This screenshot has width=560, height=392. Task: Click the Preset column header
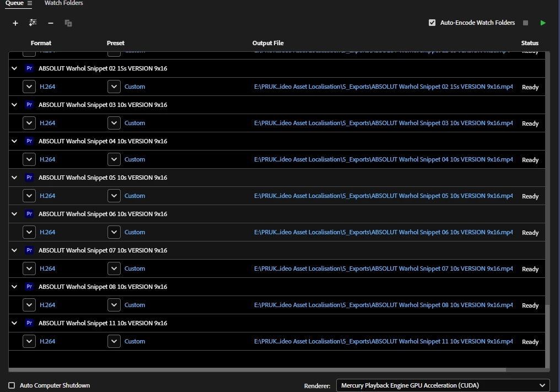coord(115,43)
